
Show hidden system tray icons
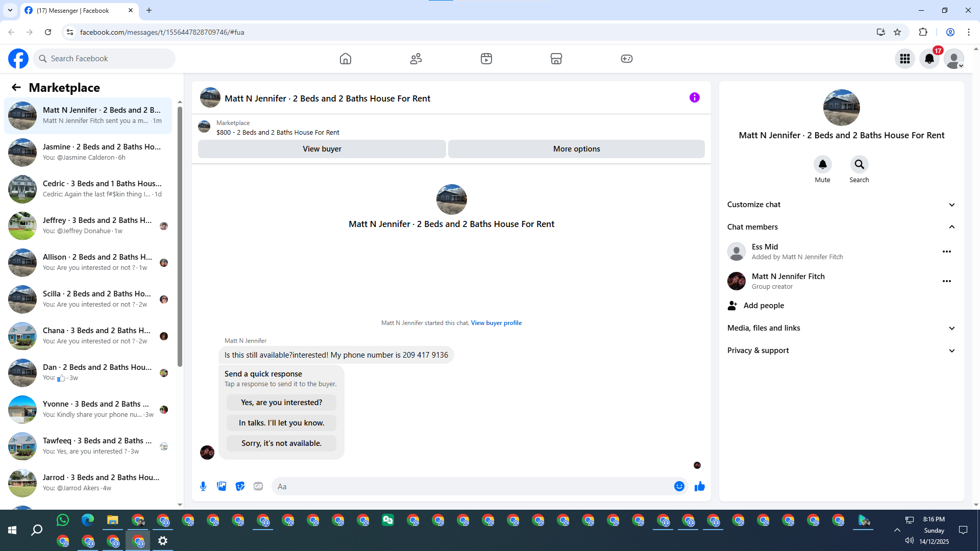[x=897, y=531]
